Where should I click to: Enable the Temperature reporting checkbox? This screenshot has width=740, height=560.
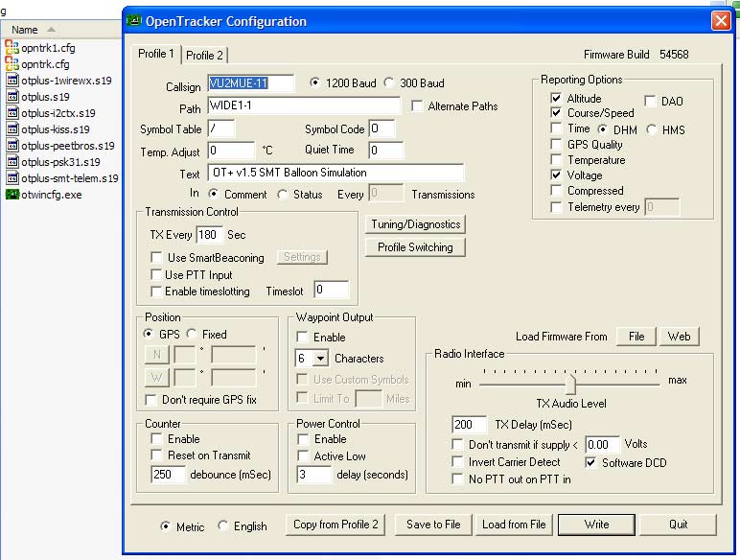coord(556,159)
